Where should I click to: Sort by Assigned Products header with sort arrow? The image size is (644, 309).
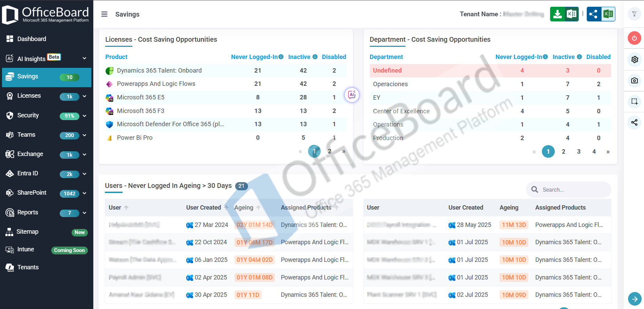pyautogui.click(x=310, y=208)
